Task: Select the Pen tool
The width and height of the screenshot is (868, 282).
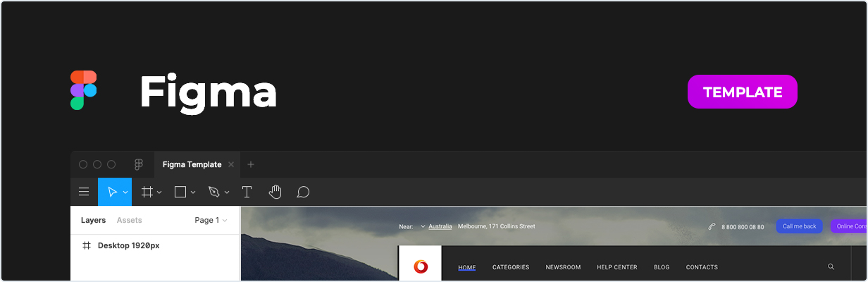Action: [x=214, y=192]
